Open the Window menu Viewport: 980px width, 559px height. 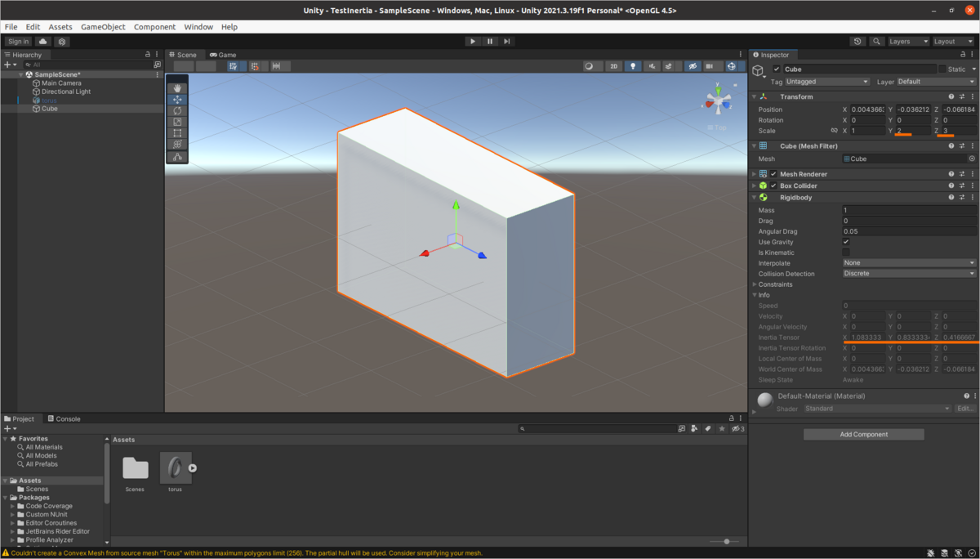tap(198, 27)
